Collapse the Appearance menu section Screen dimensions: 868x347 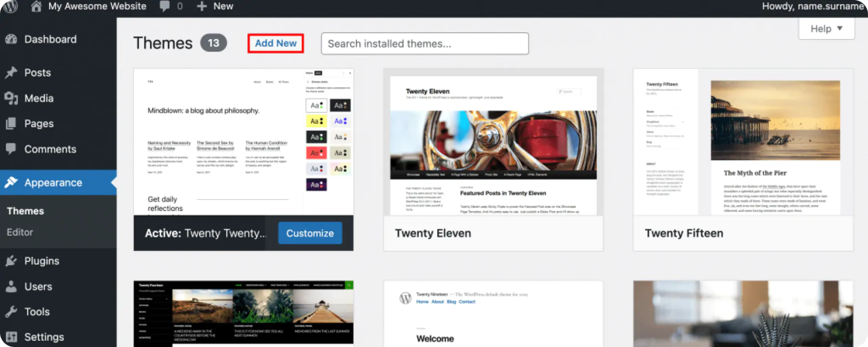(53, 183)
